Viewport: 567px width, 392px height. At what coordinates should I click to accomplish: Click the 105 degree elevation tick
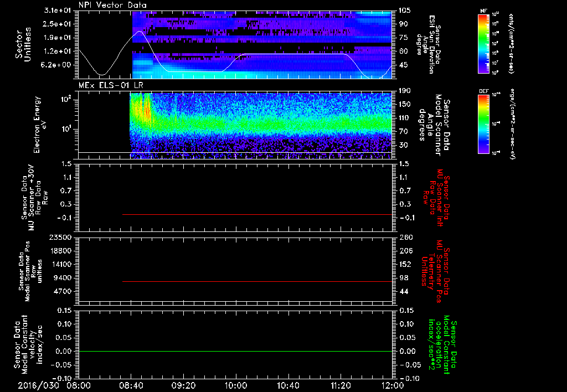click(x=405, y=11)
